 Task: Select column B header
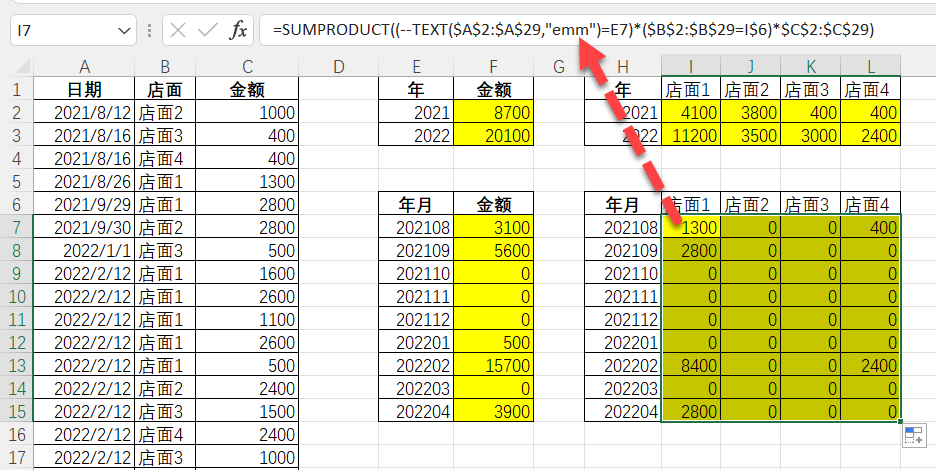click(x=165, y=66)
